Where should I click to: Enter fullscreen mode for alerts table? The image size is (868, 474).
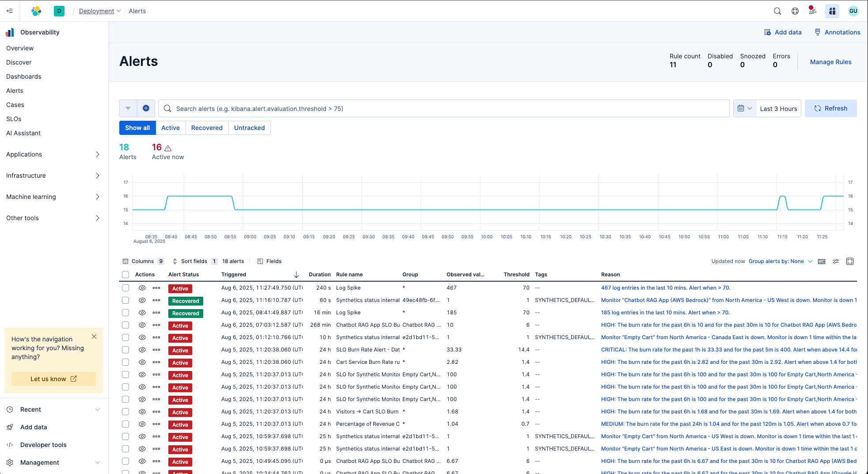point(850,261)
